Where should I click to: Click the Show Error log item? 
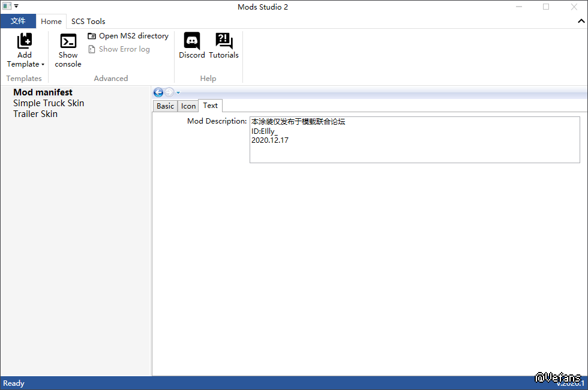click(x=119, y=49)
